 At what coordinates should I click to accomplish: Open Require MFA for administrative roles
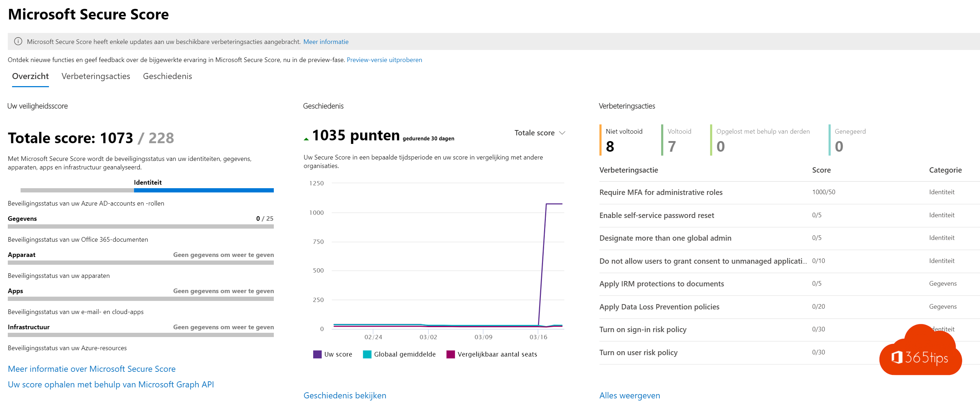(x=661, y=192)
